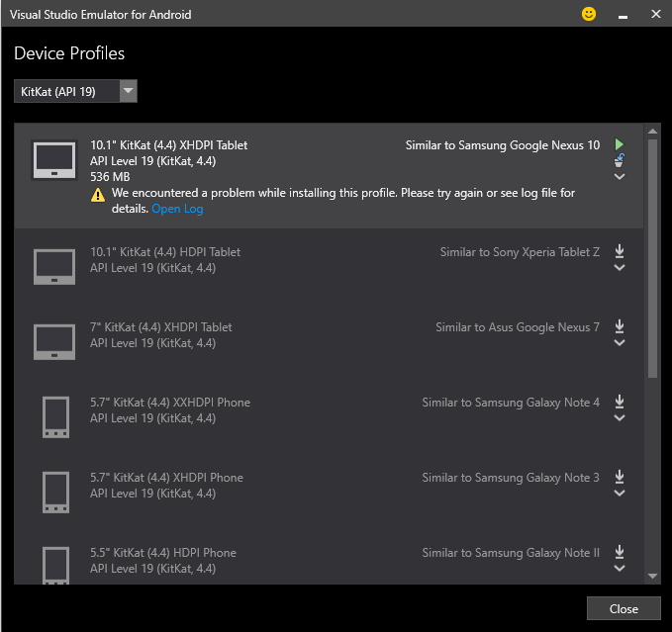Click the scrollbar down arrow
672x632 pixels.
coord(652,576)
